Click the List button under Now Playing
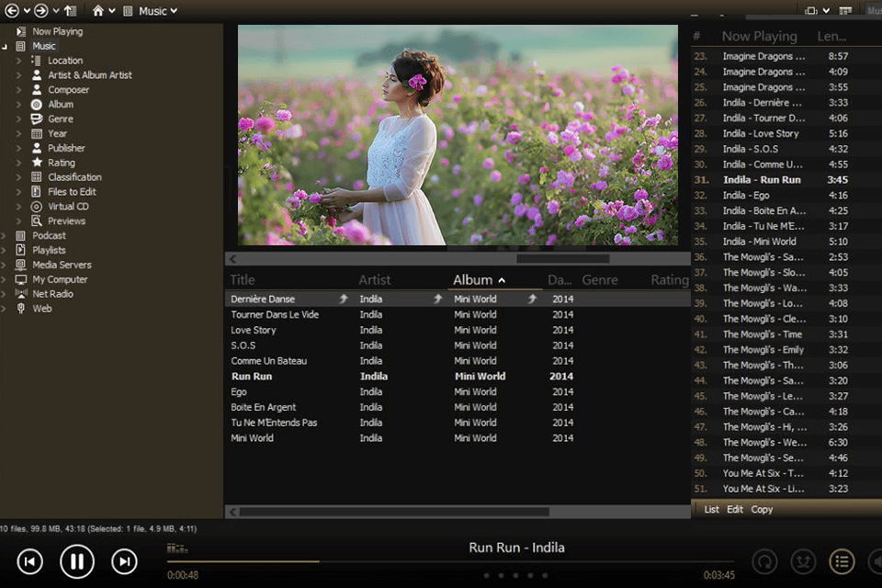This screenshot has width=882, height=588. pos(712,508)
